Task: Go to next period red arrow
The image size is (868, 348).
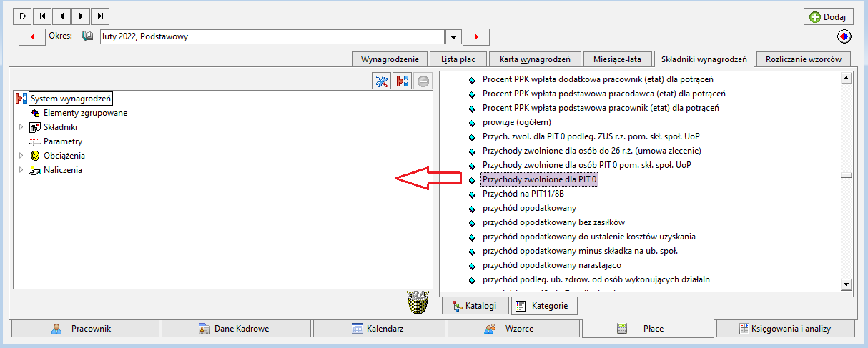Action: click(x=476, y=36)
